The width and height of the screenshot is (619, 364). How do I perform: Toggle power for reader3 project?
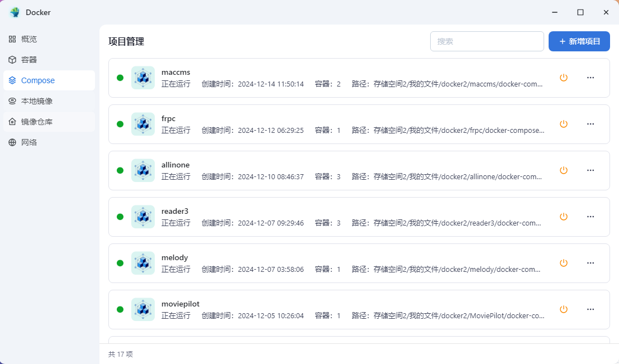point(564,217)
